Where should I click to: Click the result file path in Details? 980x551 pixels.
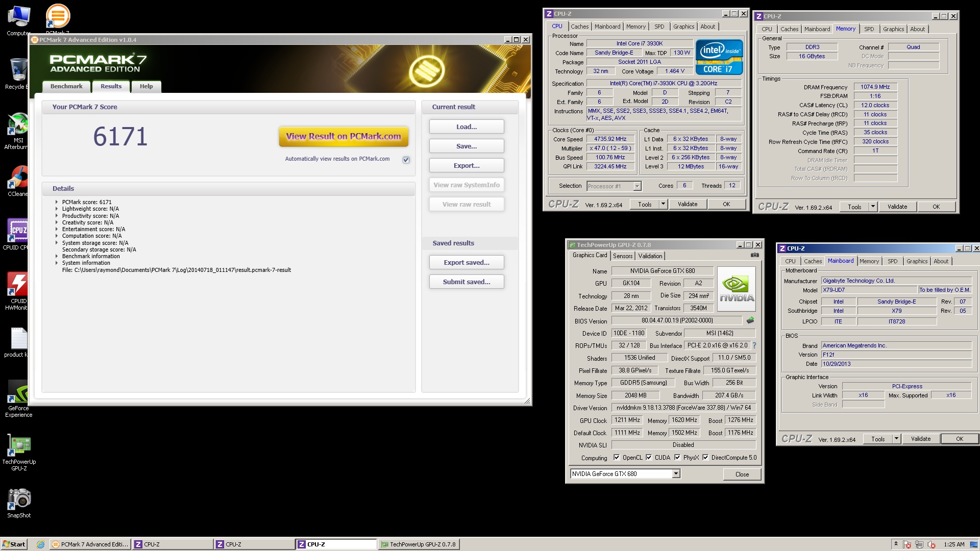click(177, 270)
